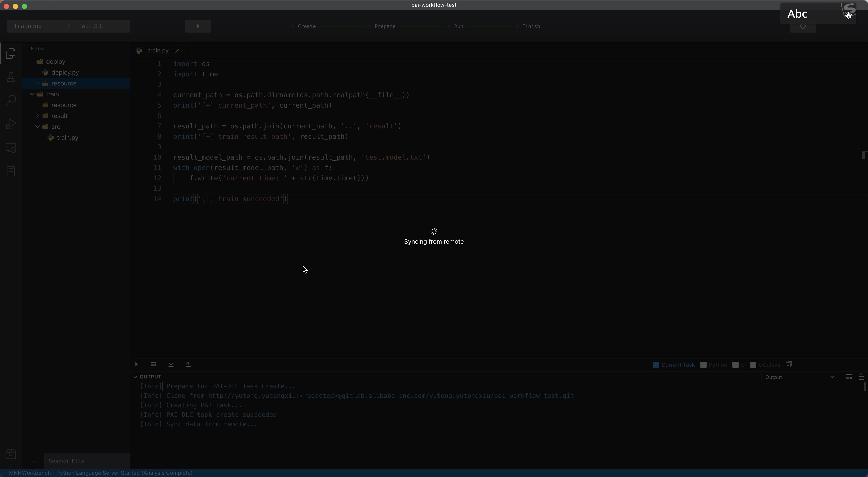
Task: Collapse the selected resource folder under deploy
Action: pyautogui.click(x=38, y=83)
